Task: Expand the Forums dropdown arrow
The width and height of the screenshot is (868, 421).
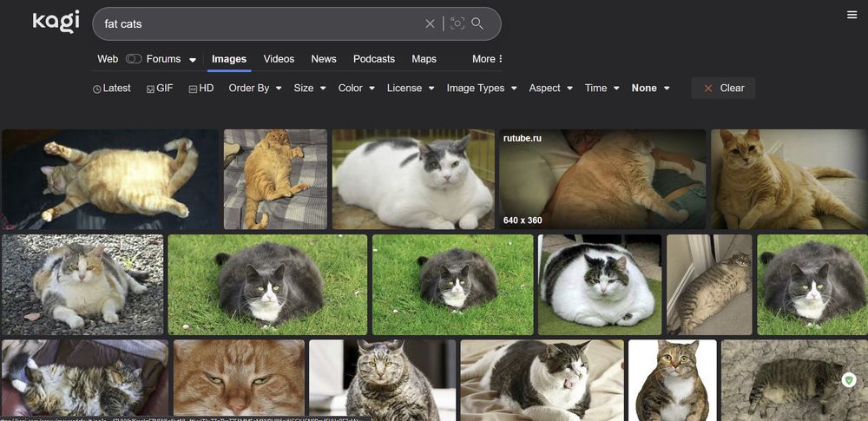Action: click(192, 60)
